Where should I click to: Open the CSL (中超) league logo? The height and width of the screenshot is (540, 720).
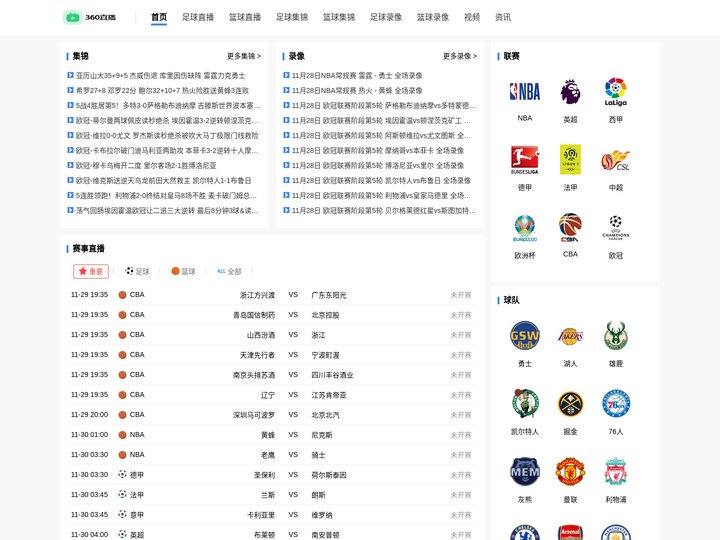click(615, 161)
